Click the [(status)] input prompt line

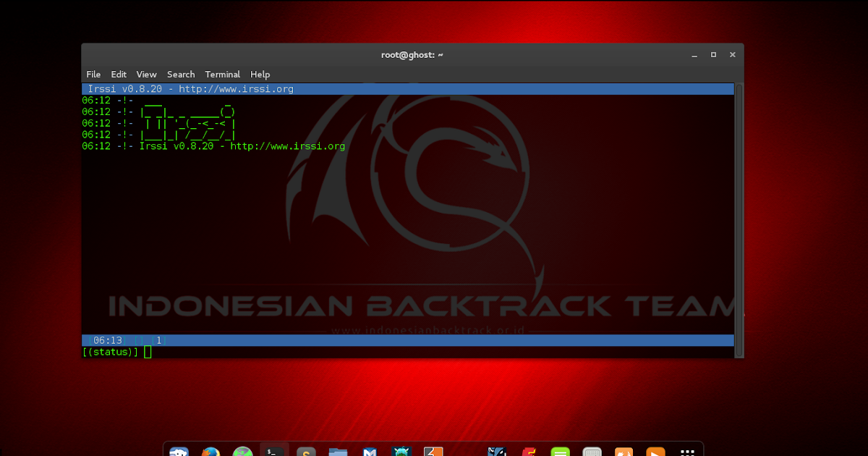pyautogui.click(x=408, y=352)
